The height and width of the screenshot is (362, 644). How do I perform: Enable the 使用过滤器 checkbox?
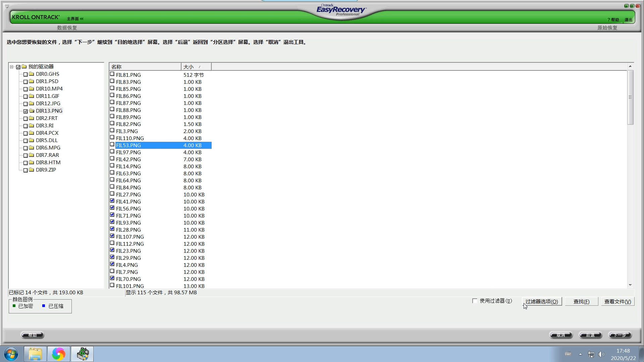475,301
